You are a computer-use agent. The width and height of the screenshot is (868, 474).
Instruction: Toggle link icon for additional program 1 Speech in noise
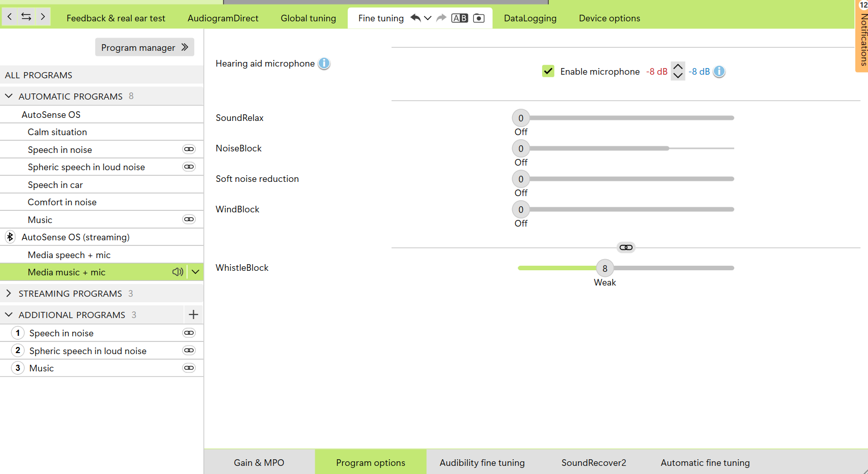pos(189,333)
